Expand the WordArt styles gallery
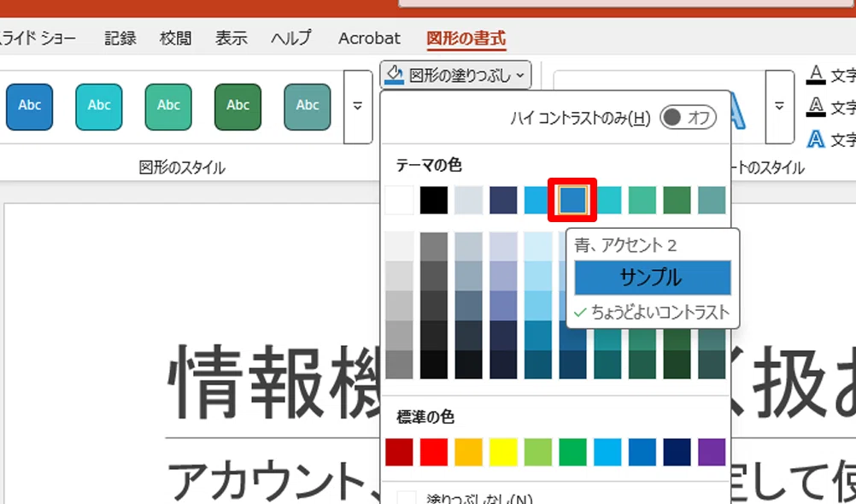 (780, 107)
